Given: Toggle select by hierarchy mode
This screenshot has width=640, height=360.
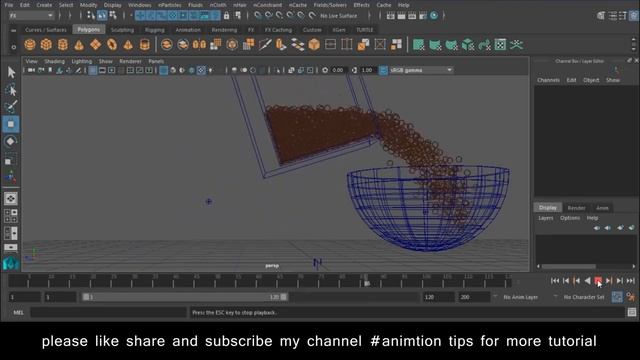Looking at the screenshot, I should click(91, 16).
